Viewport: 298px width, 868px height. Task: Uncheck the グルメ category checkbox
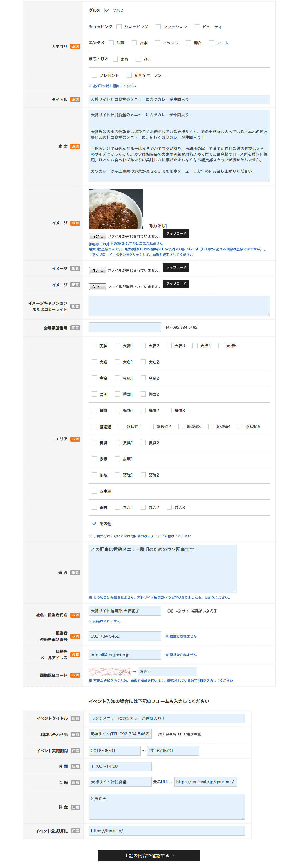[x=107, y=10]
